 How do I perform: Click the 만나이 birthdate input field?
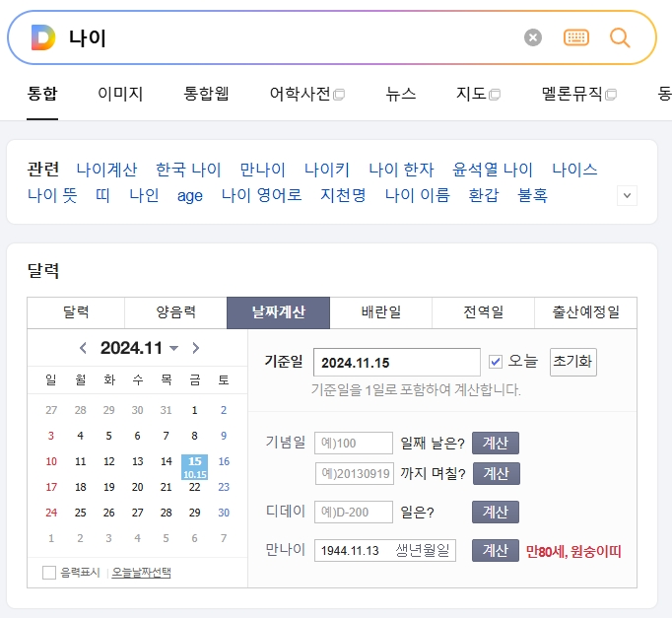(385, 550)
